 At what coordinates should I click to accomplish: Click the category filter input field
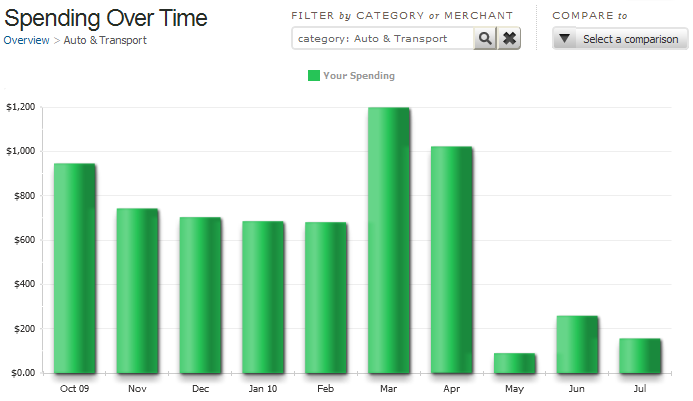[x=384, y=39]
